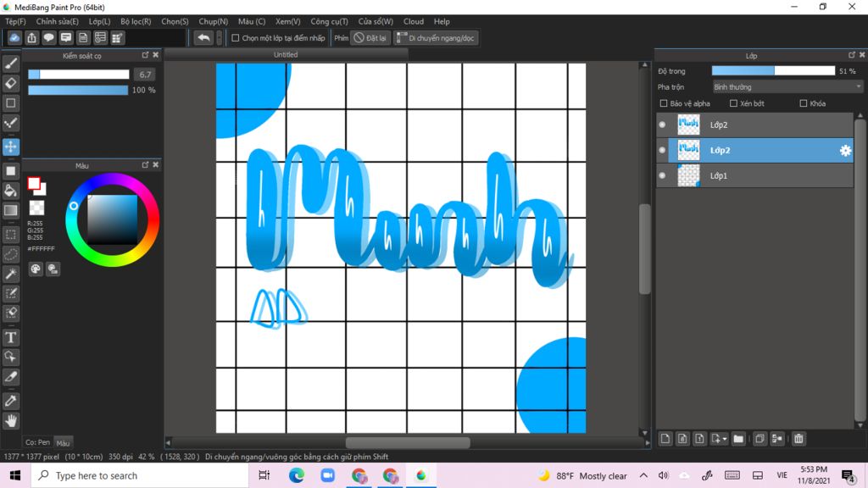Select the Fill rectangle tool
Viewport: 868px width, 488px height.
tap(10, 171)
